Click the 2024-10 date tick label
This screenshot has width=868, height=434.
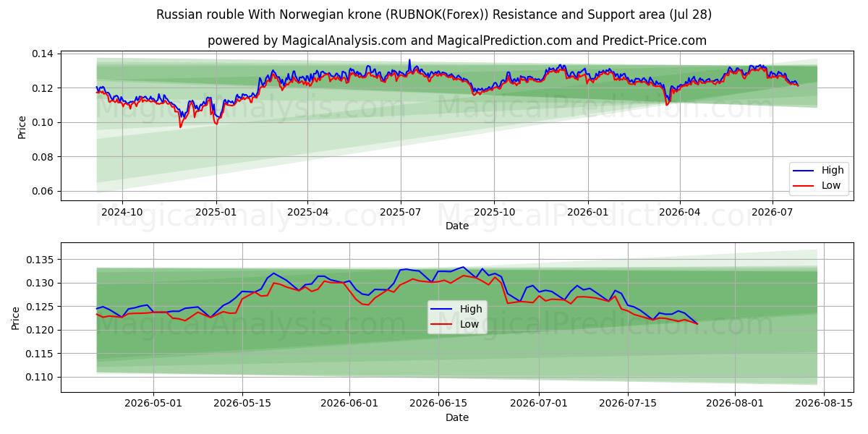point(122,212)
